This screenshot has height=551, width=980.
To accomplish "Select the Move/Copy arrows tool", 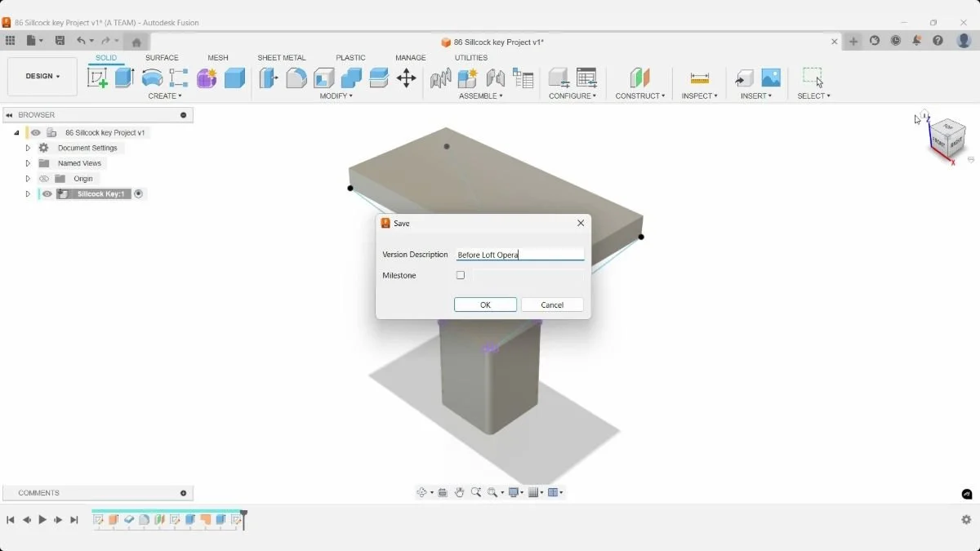I will [406, 78].
